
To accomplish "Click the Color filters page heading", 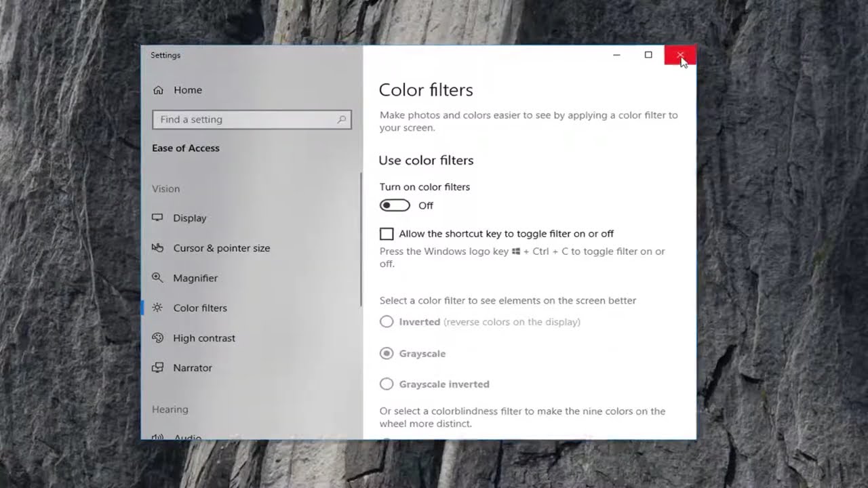I will pyautogui.click(x=426, y=90).
